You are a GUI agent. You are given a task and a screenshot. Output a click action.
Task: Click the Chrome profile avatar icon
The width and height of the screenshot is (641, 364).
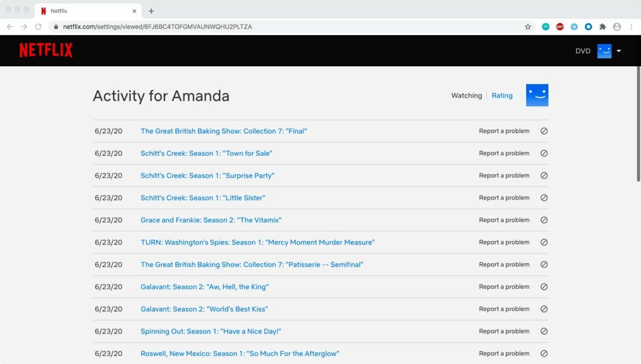[x=617, y=26]
